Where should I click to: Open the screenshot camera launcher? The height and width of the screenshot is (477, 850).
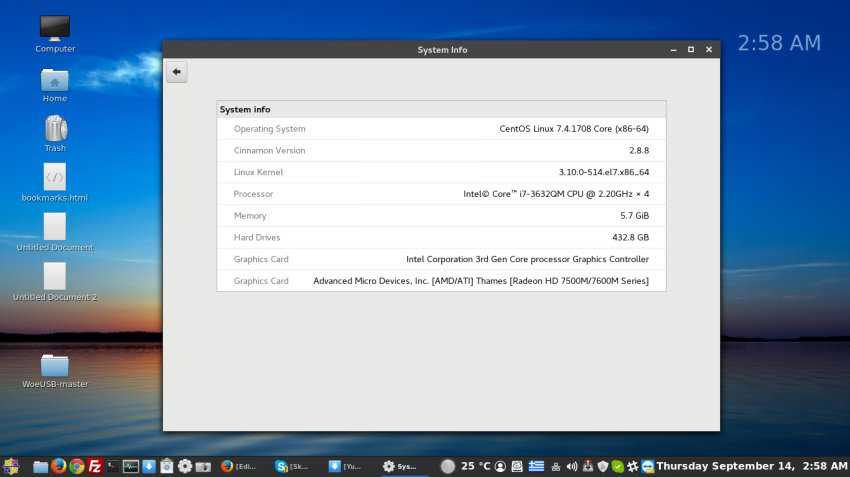point(203,467)
